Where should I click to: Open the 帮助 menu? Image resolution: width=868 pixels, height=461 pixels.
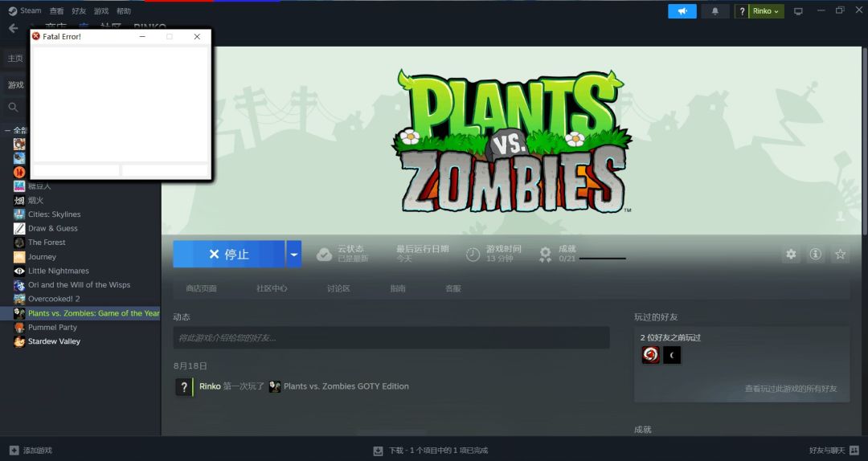pos(124,11)
